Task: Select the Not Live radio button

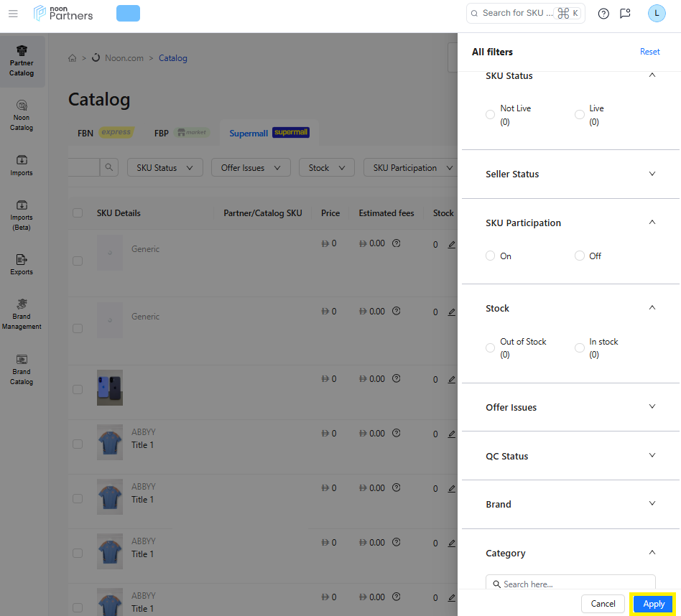Action: (x=491, y=115)
